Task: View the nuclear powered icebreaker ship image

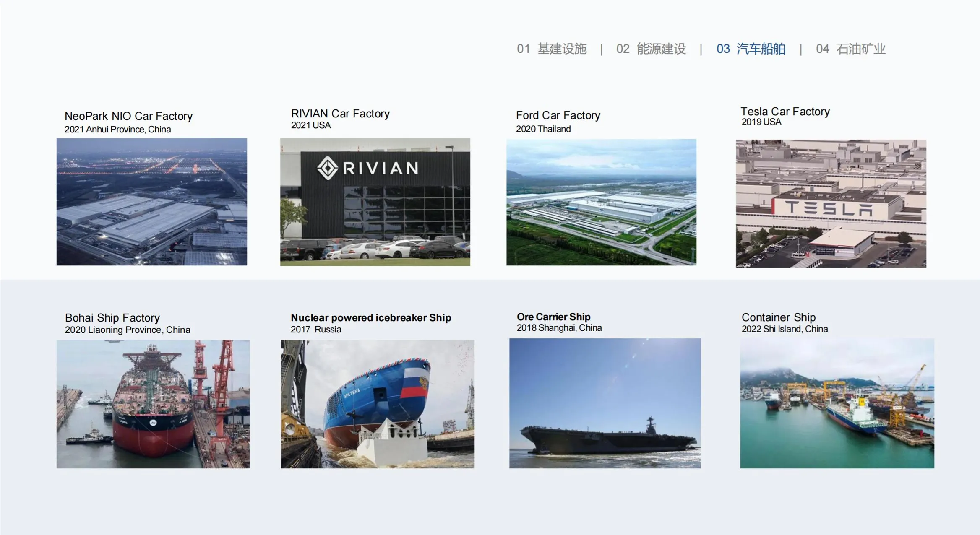Action: click(x=378, y=404)
